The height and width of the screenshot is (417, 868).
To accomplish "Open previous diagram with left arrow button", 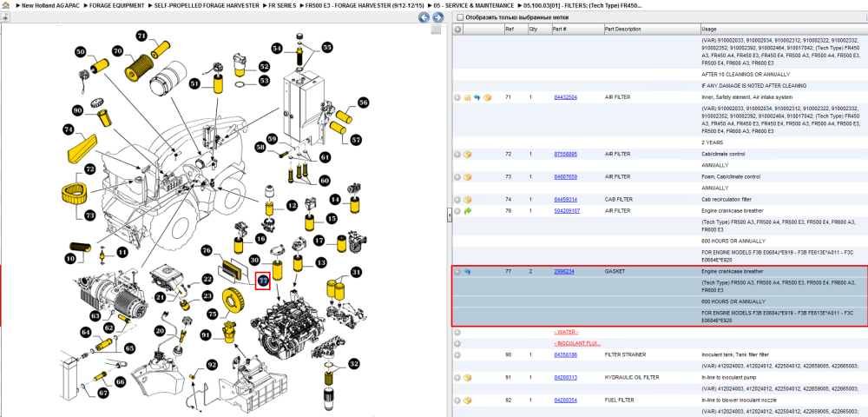I will (x=424, y=17).
